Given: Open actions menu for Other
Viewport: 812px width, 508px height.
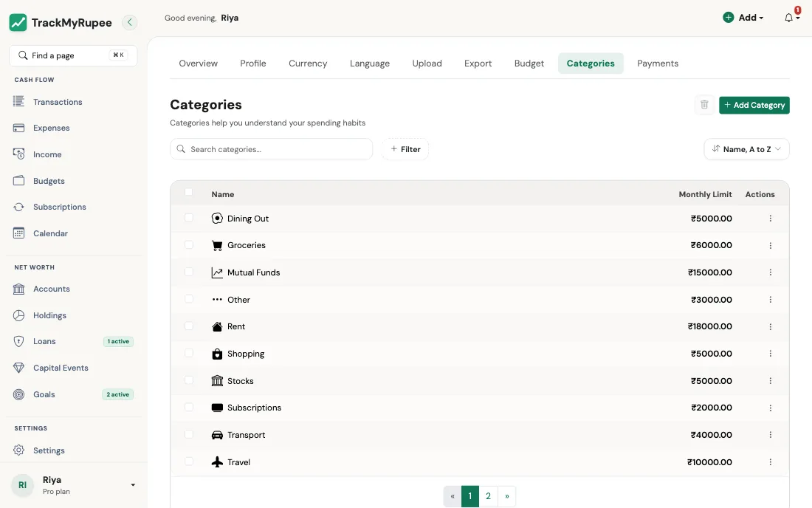Looking at the screenshot, I should tap(770, 300).
